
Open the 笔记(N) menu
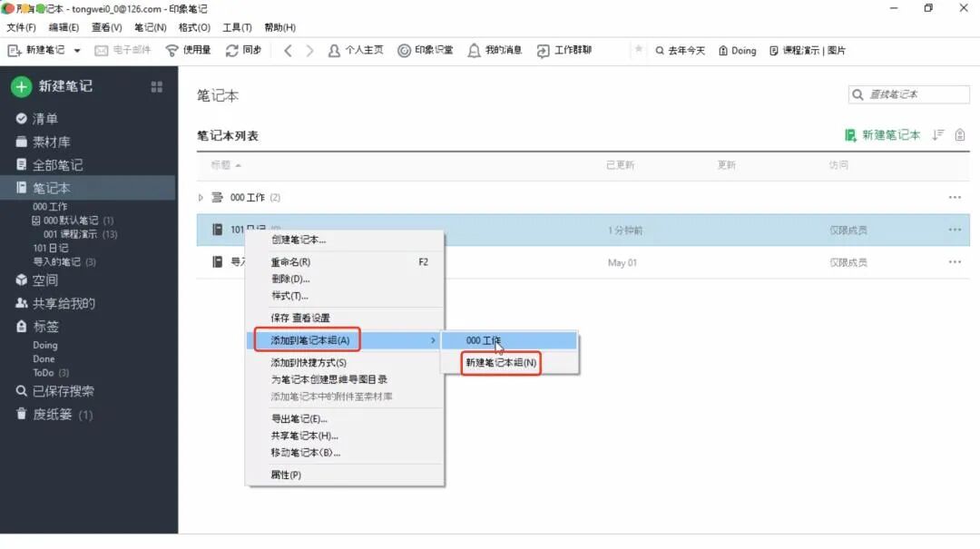[x=150, y=27]
